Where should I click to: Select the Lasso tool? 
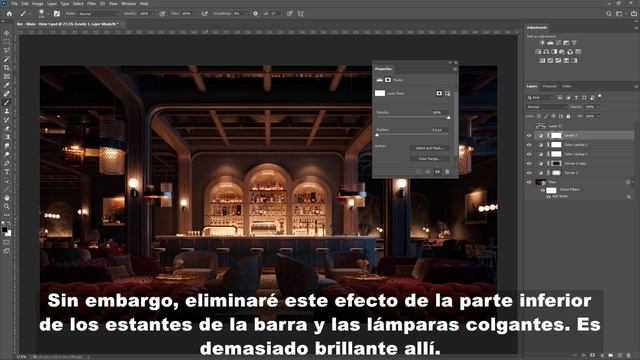[x=7, y=50]
